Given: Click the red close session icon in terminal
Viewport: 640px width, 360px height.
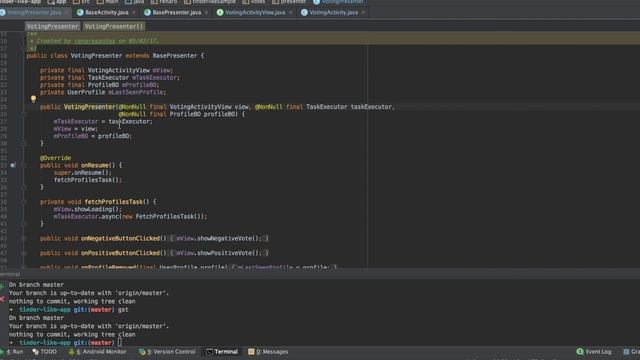Looking at the screenshot, I should [x=2, y=299].
